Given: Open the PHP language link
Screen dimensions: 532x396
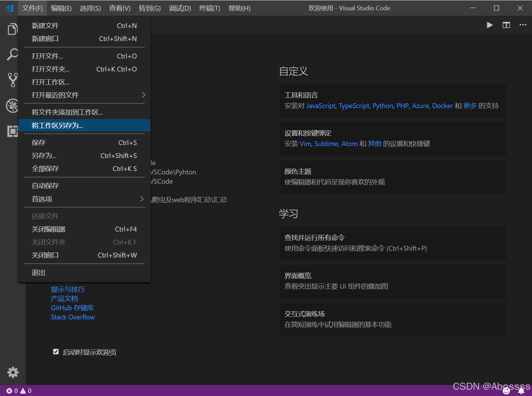Looking at the screenshot, I should coord(403,106).
